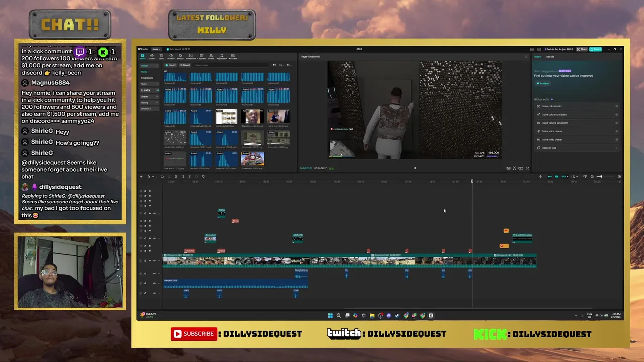Open CapCut icon on taskbar
Screen dimensions: 644x362
(x=431, y=315)
